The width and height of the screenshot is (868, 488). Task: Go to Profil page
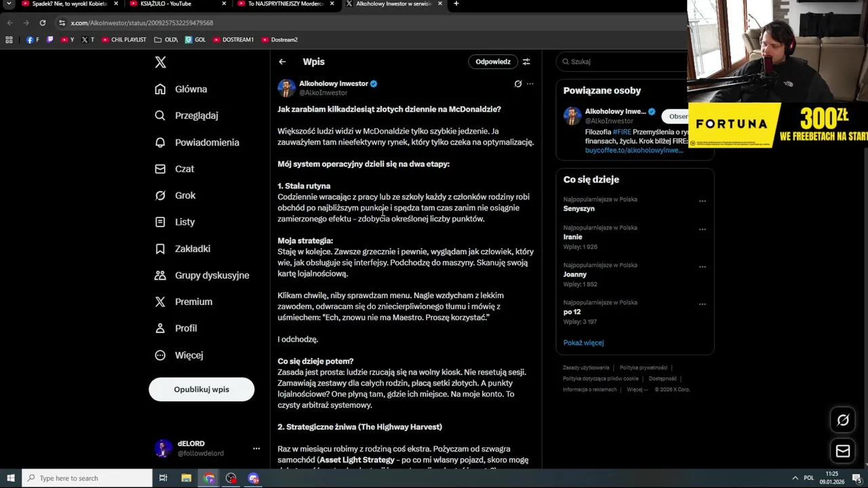(x=176, y=328)
